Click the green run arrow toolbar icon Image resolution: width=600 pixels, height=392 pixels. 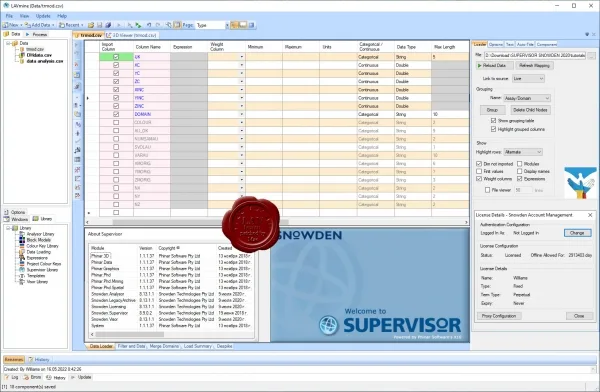point(139,25)
